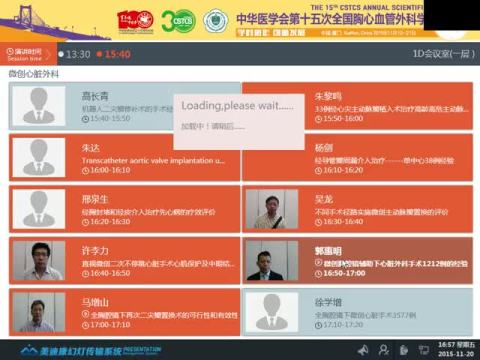This screenshot has height=360, width=480.
Task: Click the network connection icon in bottom bar
Action: tap(424, 350)
